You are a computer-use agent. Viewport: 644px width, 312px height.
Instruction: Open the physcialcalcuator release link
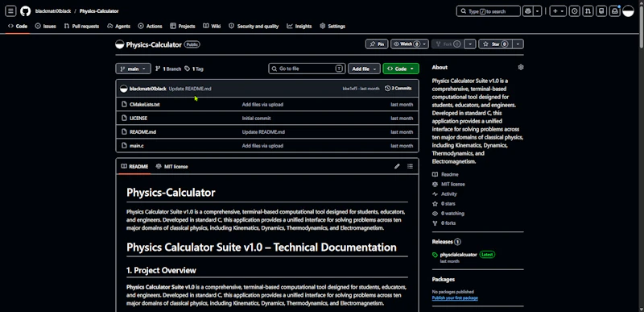458,255
